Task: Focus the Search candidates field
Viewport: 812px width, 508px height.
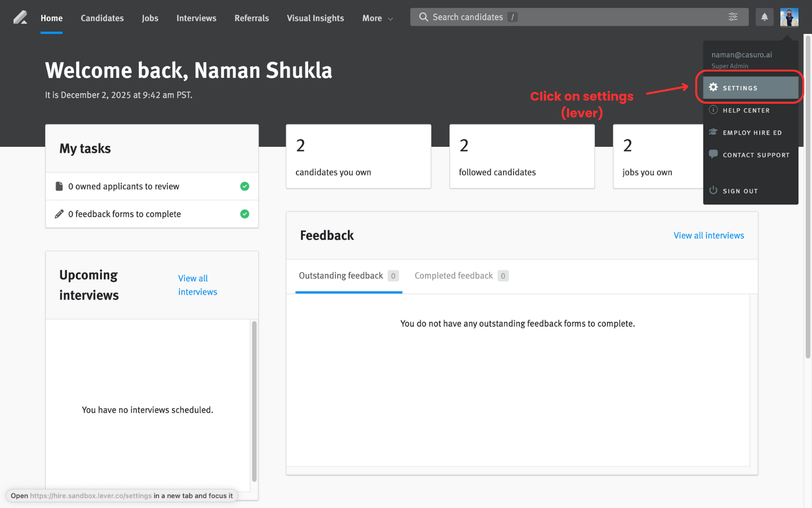Action: (579, 17)
